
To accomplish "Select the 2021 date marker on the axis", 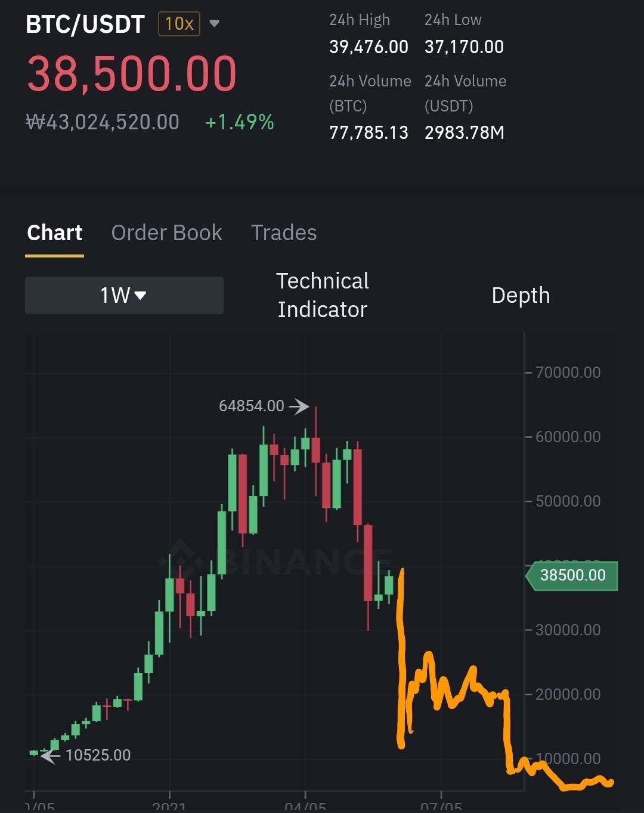I will tap(169, 806).
